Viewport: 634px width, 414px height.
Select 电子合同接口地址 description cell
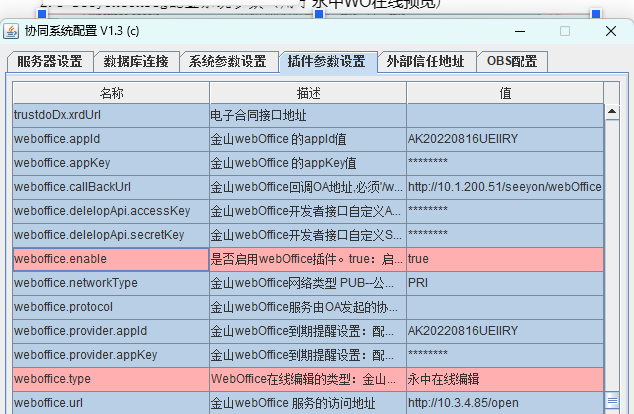(308, 116)
